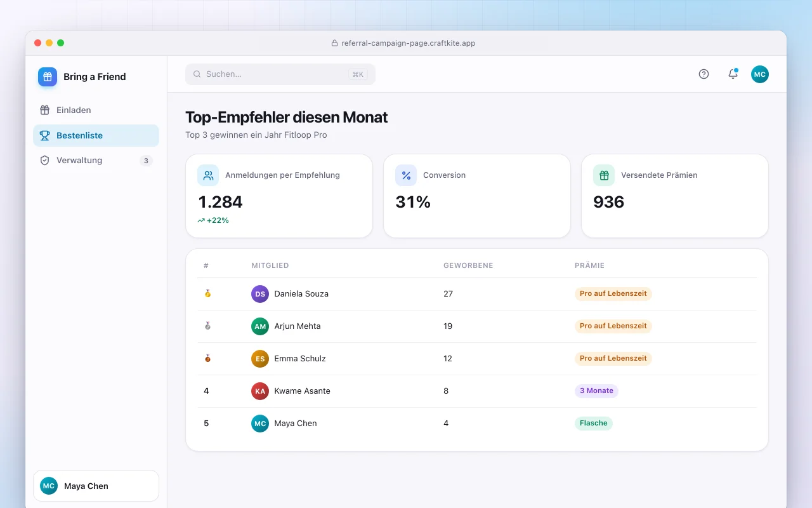This screenshot has height=508, width=812.
Task: Click the bronze medal for Emma Schulz
Action: pyautogui.click(x=207, y=359)
